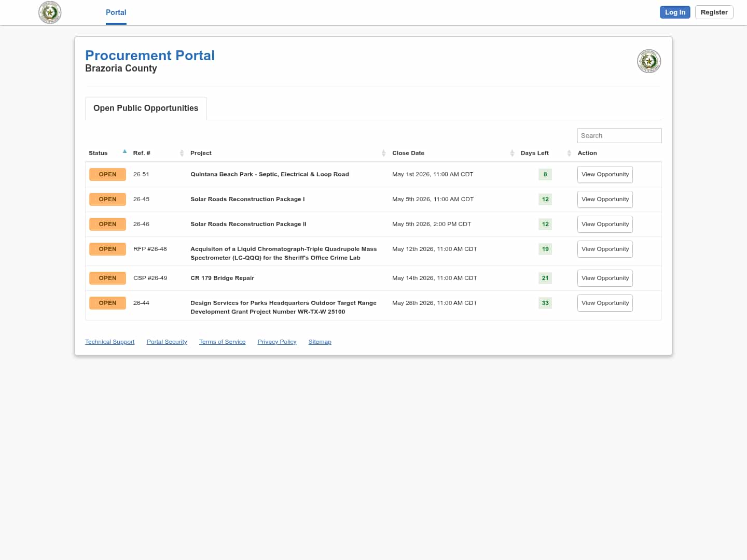View Opportunity for Quintana Beach Park project
747x560 pixels.
[605, 174]
